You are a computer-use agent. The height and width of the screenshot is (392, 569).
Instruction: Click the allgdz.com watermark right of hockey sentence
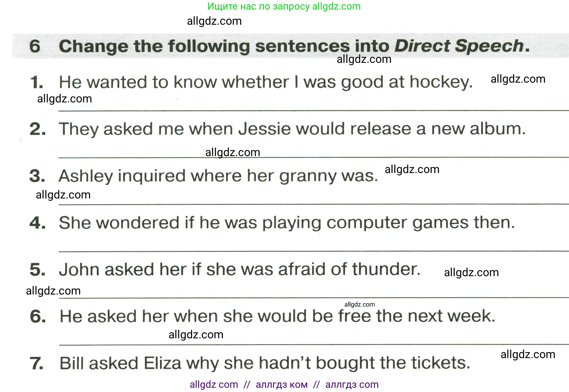pos(517,79)
